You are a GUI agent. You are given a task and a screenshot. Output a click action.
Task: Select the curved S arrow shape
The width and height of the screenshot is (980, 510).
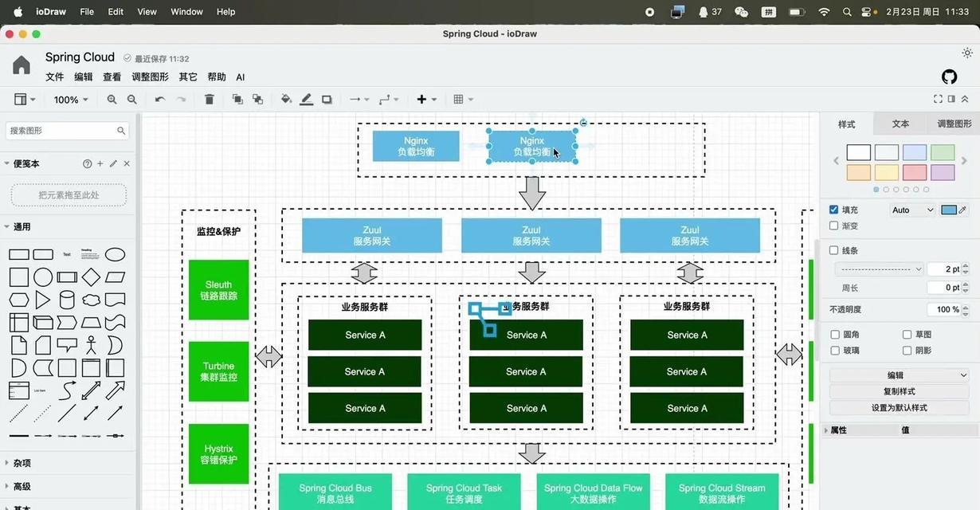[x=67, y=390]
